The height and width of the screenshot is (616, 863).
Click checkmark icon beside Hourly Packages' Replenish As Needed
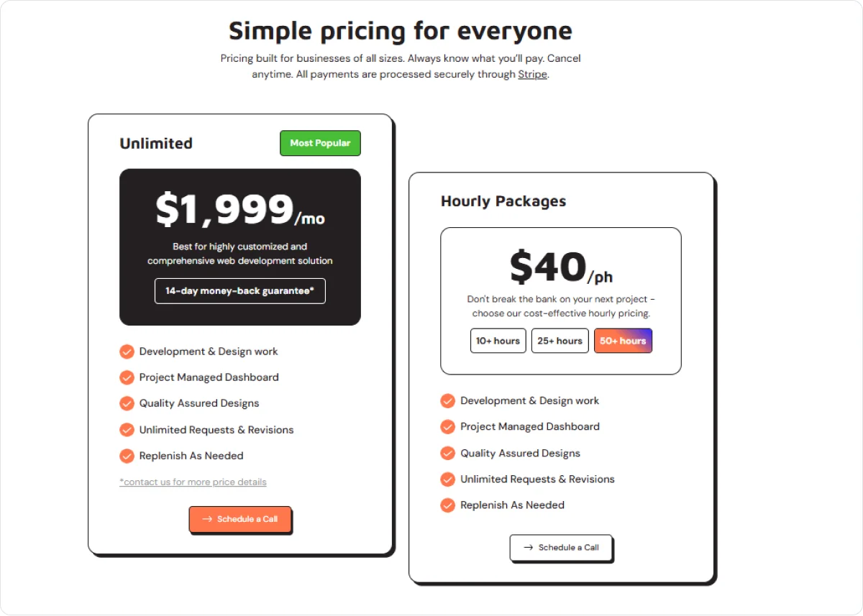pos(448,505)
